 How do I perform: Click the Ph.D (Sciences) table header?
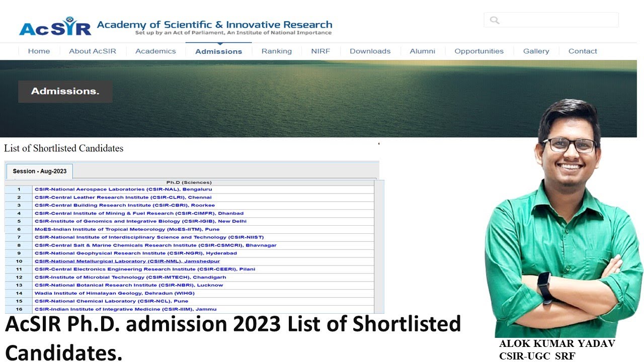coord(189,183)
